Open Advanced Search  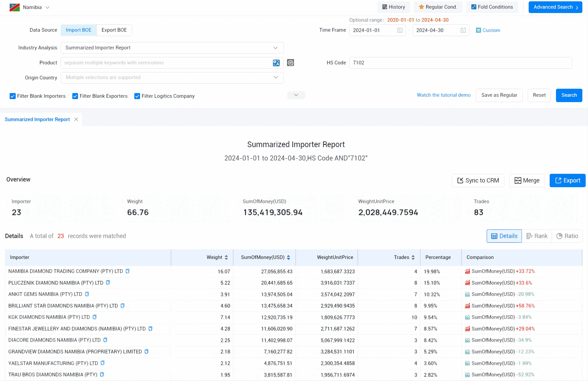tap(555, 7)
